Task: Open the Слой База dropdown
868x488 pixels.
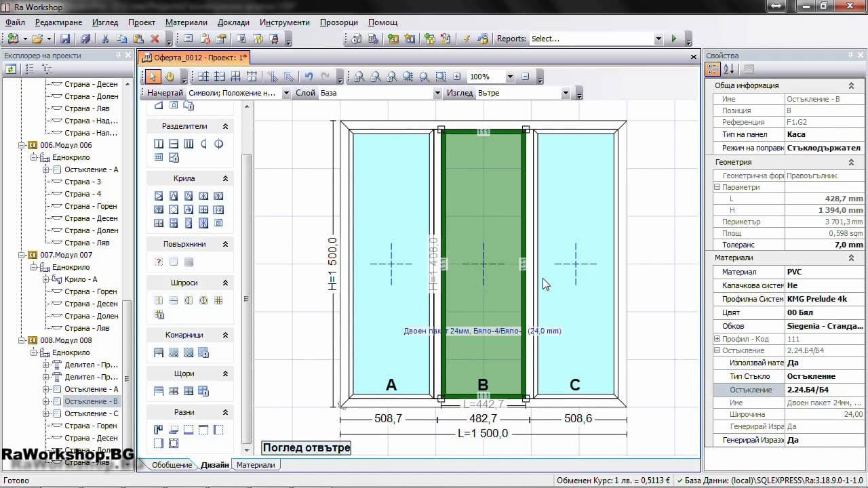Action: coord(437,93)
